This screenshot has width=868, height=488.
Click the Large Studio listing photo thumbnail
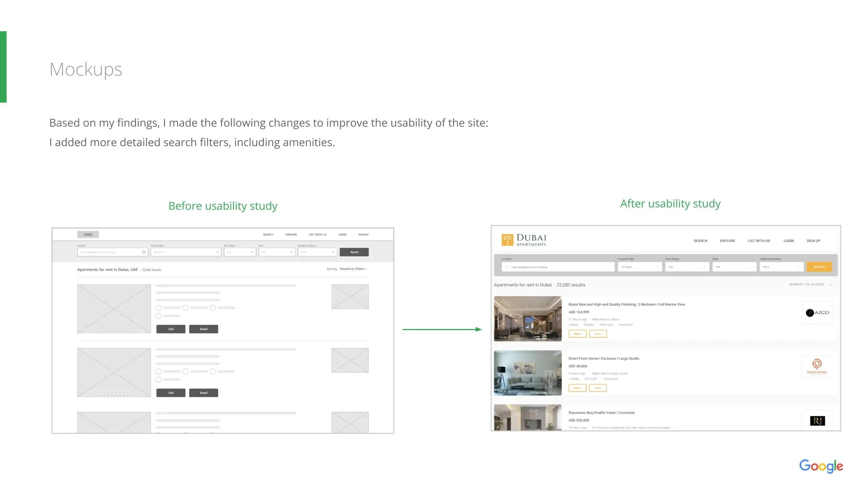click(x=527, y=373)
